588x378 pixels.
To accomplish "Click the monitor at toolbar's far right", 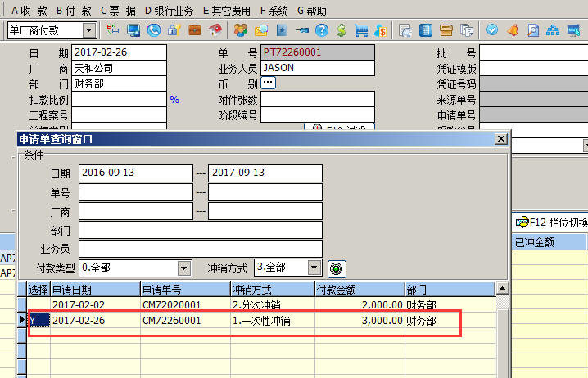I will [x=573, y=30].
